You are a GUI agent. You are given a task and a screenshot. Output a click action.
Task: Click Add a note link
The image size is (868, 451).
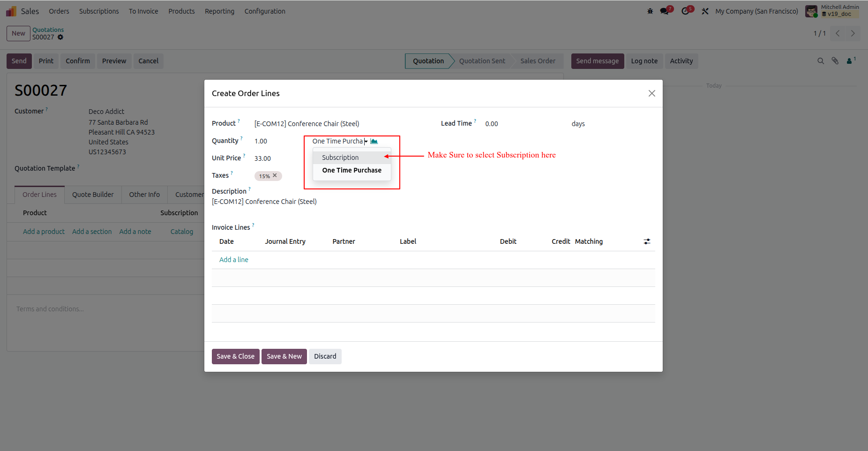[x=135, y=232]
